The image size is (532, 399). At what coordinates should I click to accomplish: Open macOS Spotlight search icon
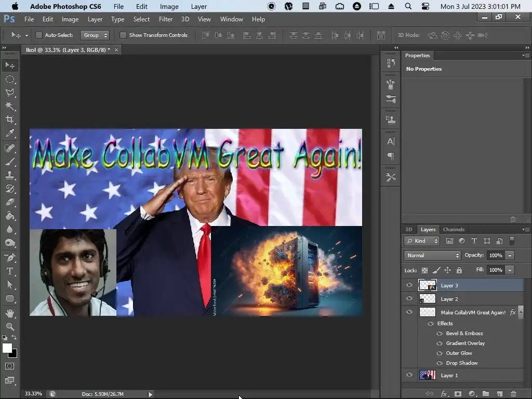(x=408, y=6)
